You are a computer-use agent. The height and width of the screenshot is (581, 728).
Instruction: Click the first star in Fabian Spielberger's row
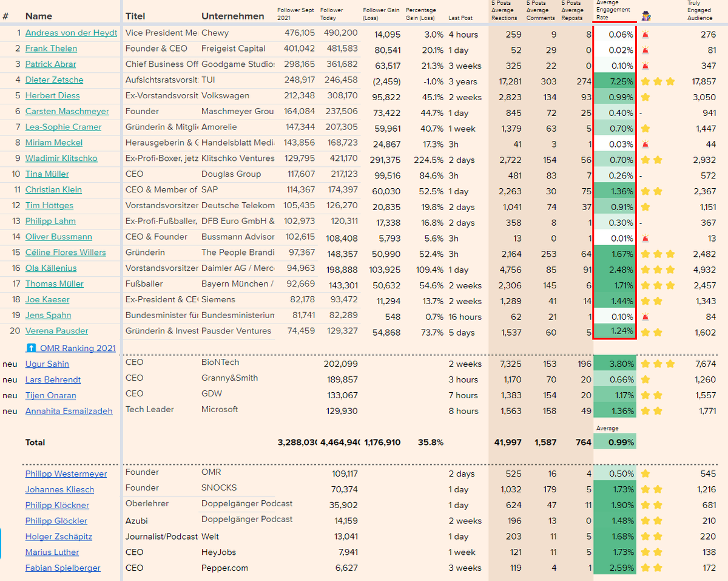point(645,568)
